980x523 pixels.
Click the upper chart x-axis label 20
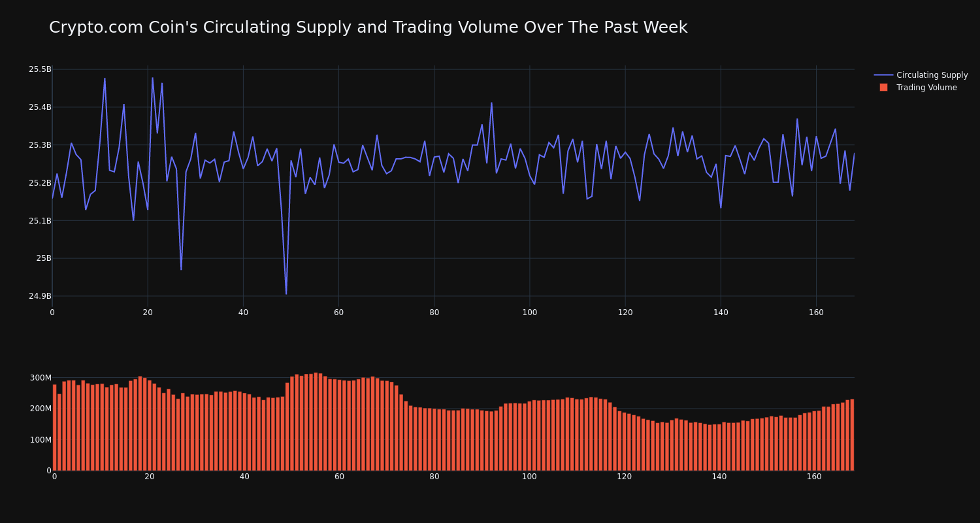click(x=148, y=312)
